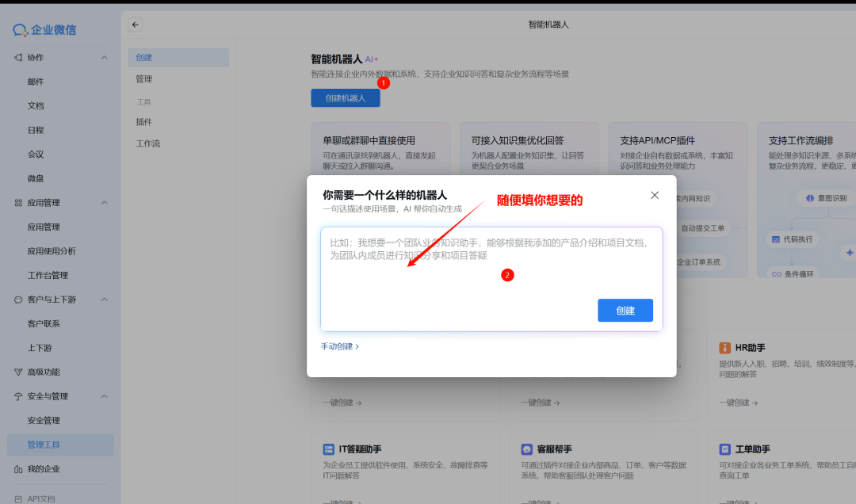Open 工作台管理 in the sidebar
856x504 pixels.
[48, 275]
